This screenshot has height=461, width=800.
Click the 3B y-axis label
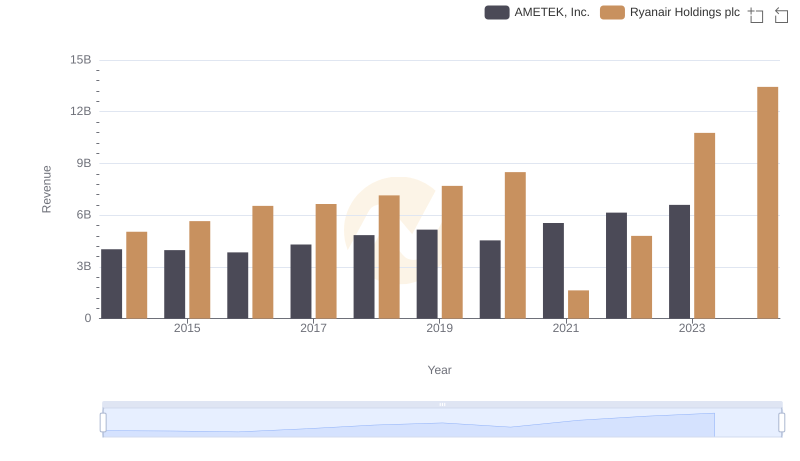point(84,266)
